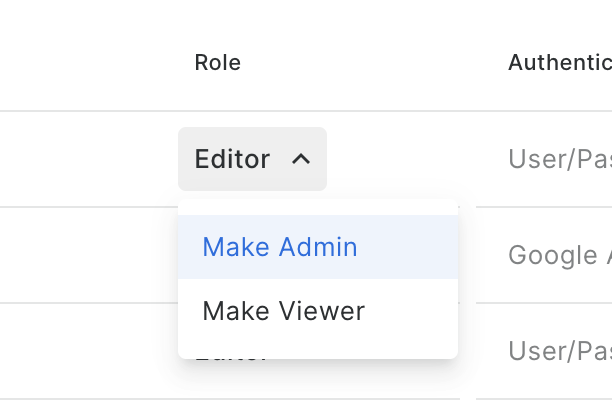Click the Role column header
The image size is (612, 418).
(217, 63)
